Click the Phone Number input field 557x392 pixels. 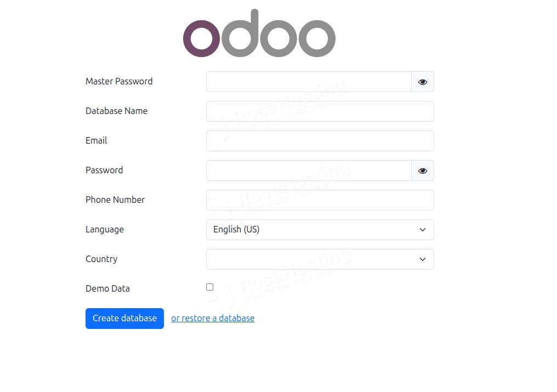pos(320,200)
